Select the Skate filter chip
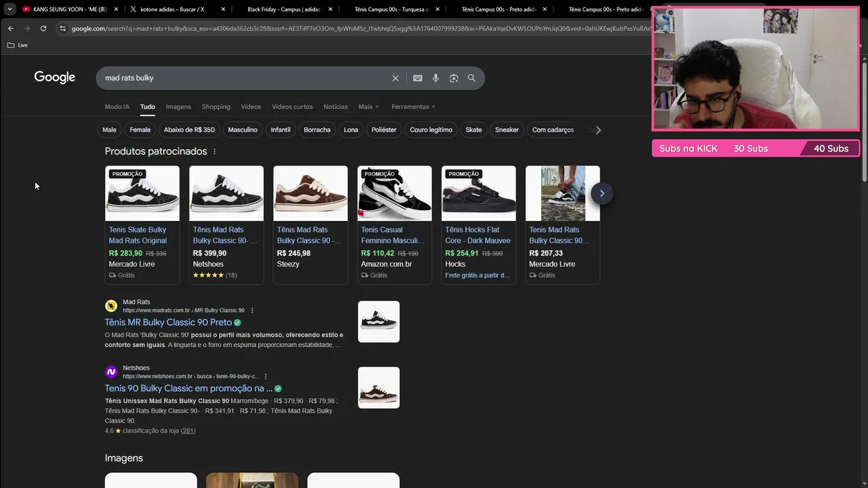Image resolution: width=868 pixels, height=488 pixels. coord(473,129)
